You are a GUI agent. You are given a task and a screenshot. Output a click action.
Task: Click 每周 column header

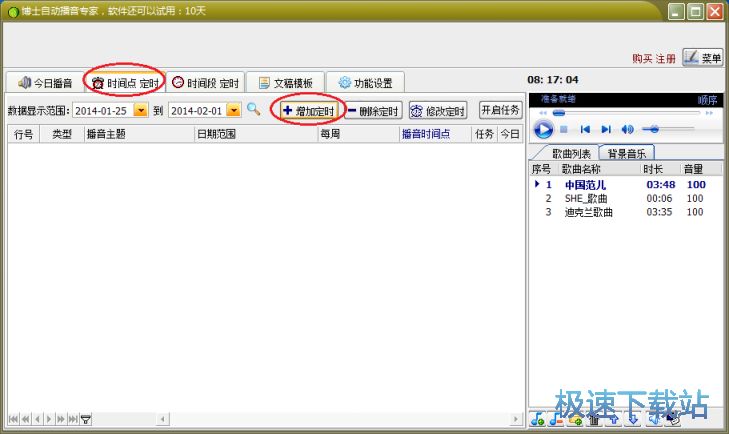coord(358,134)
